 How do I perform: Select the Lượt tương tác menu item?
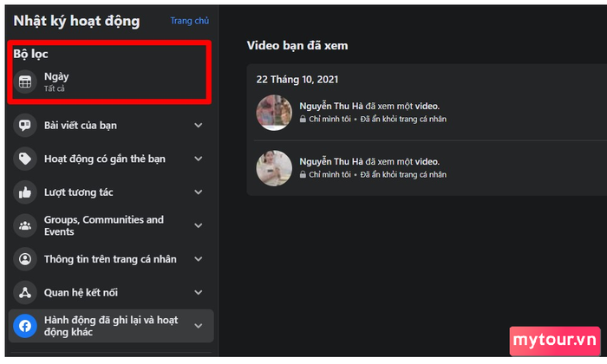tap(111, 192)
